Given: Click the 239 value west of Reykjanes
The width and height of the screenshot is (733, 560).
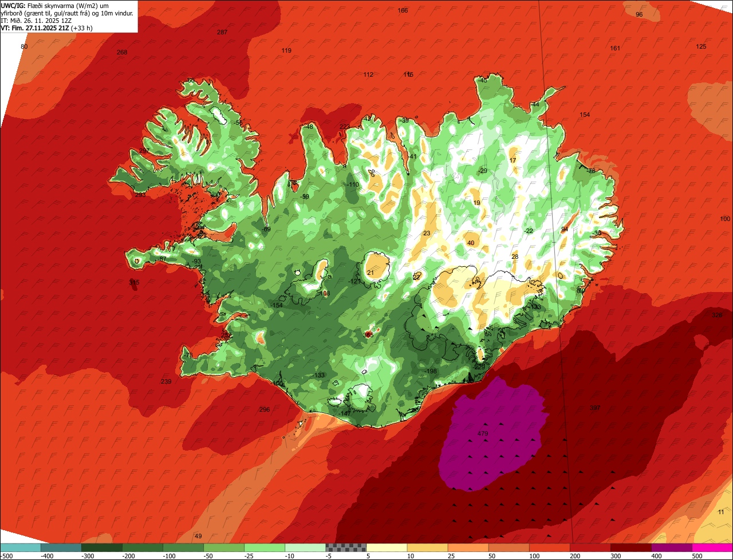Looking at the screenshot, I should click(x=166, y=381).
